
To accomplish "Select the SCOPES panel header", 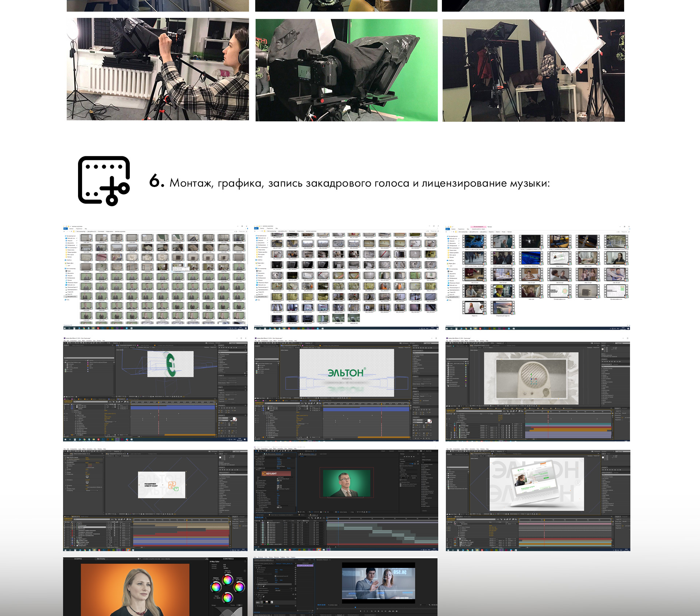I will [x=78, y=559].
